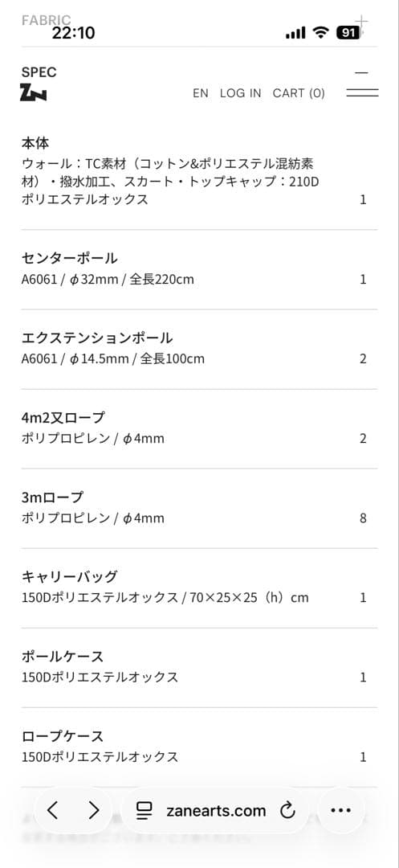The width and height of the screenshot is (399, 868).
Task: Expand the FABRIC section plus icon
Action: [361, 23]
